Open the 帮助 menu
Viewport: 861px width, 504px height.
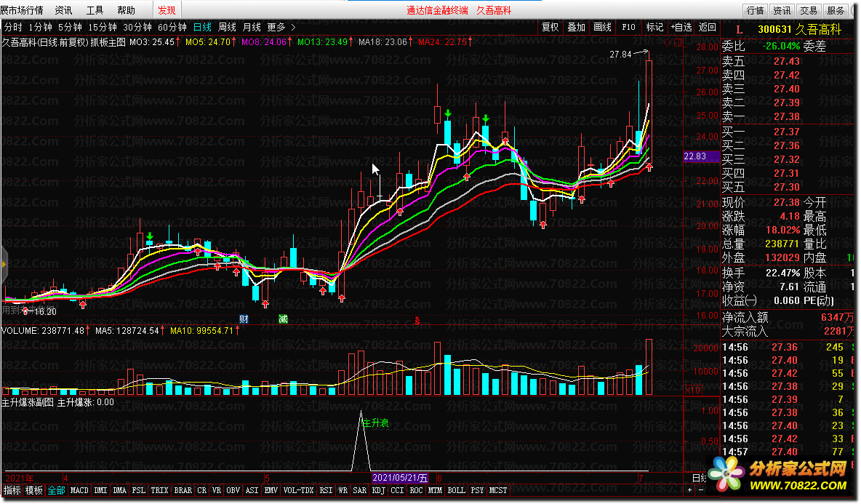(126, 10)
